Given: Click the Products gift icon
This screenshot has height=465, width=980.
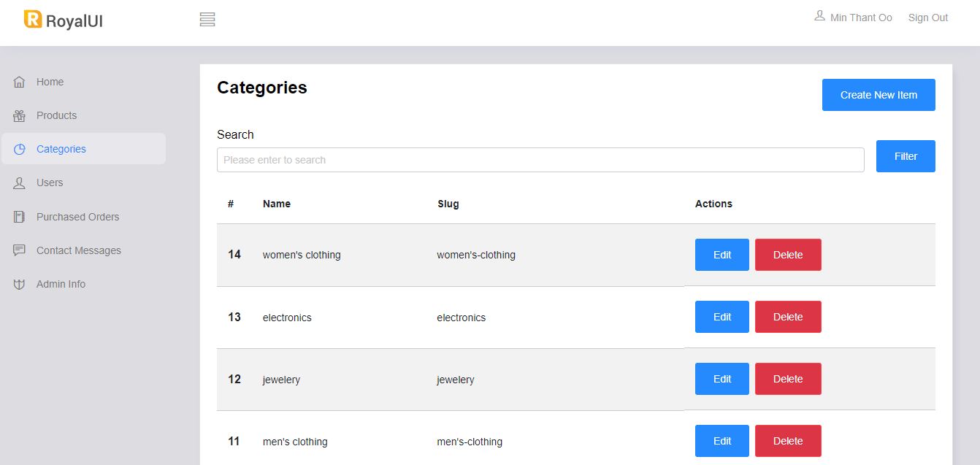Looking at the screenshot, I should point(20,115).
